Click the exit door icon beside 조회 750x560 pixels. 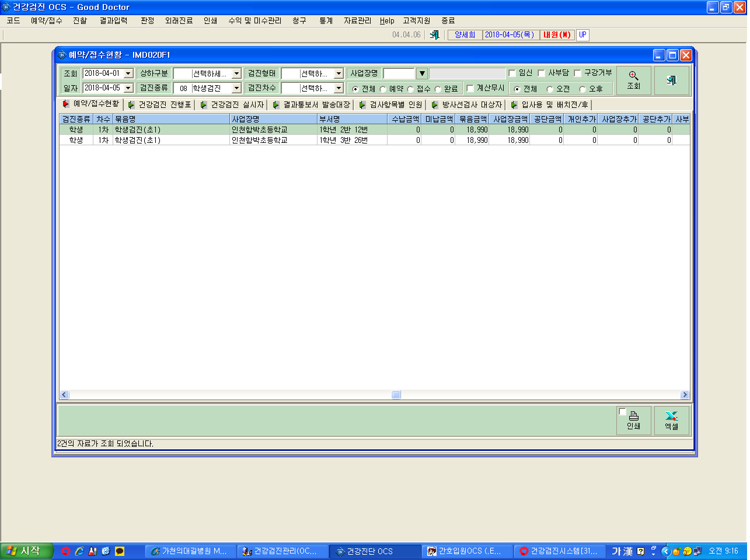671,80
